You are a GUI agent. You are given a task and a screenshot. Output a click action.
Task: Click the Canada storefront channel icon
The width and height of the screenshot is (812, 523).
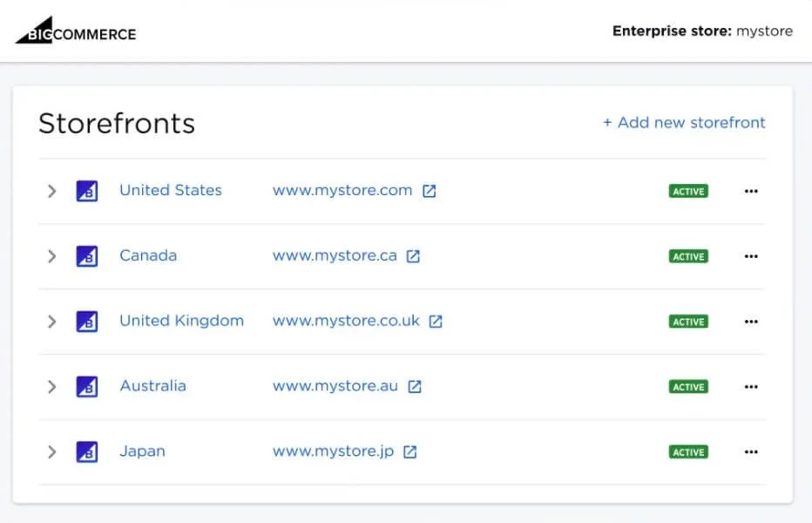click(x=87, y=256)
